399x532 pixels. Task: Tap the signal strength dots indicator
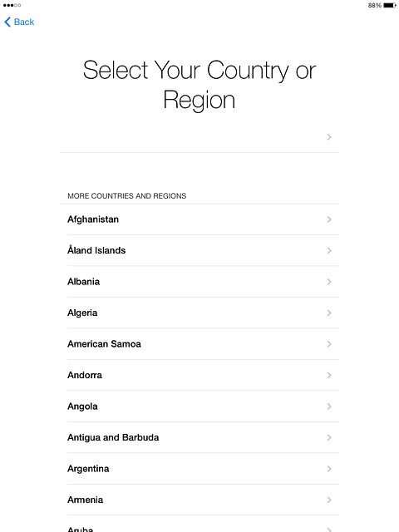pos(12,5)
